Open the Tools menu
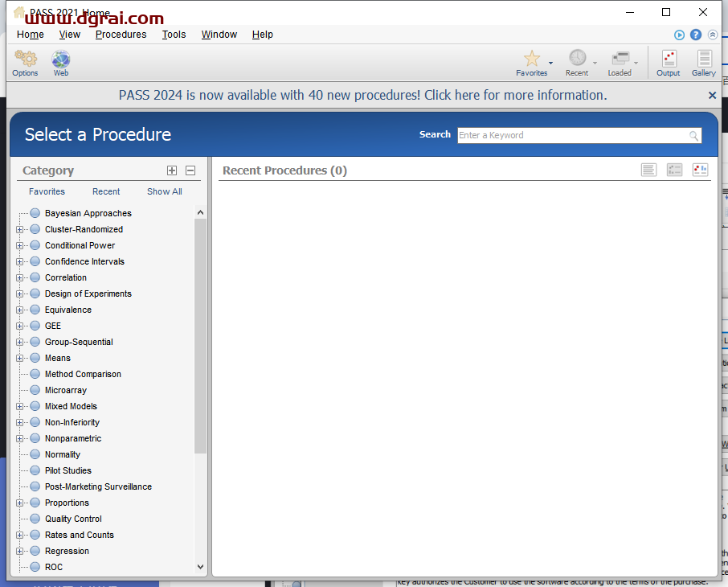The height and width of the screenshot is (587, 728). [174, 35]
